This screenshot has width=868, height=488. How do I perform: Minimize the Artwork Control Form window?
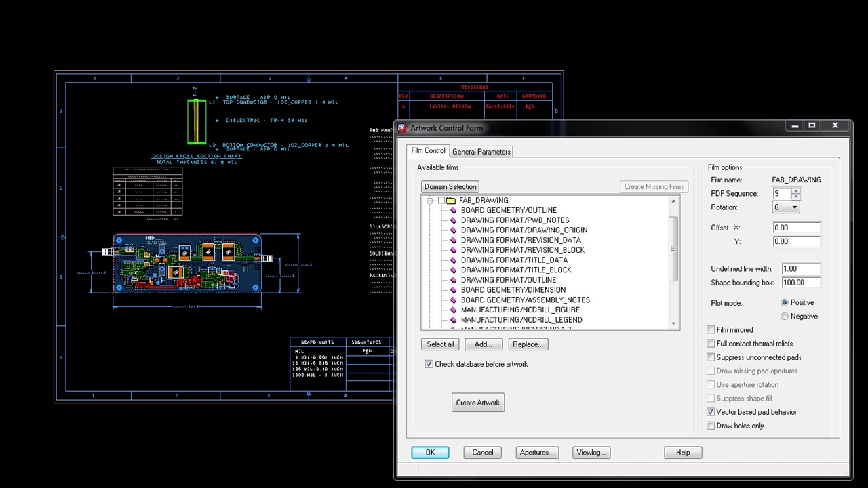[x=795, y=125]
